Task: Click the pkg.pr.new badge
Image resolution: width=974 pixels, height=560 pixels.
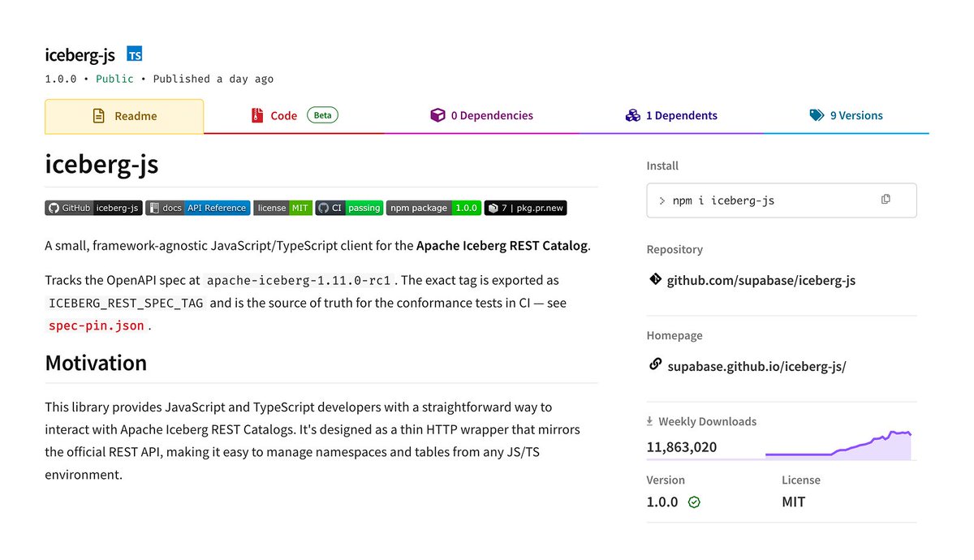Action: pyautogui.click(x=525, y=208)
